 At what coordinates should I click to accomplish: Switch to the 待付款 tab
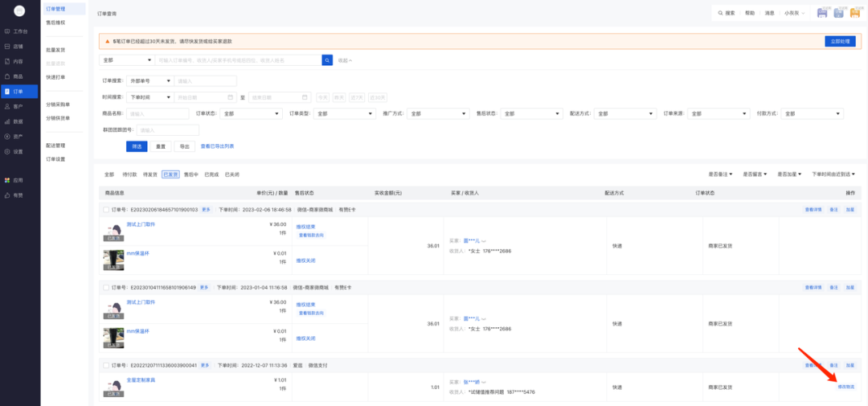click(129, 174)
